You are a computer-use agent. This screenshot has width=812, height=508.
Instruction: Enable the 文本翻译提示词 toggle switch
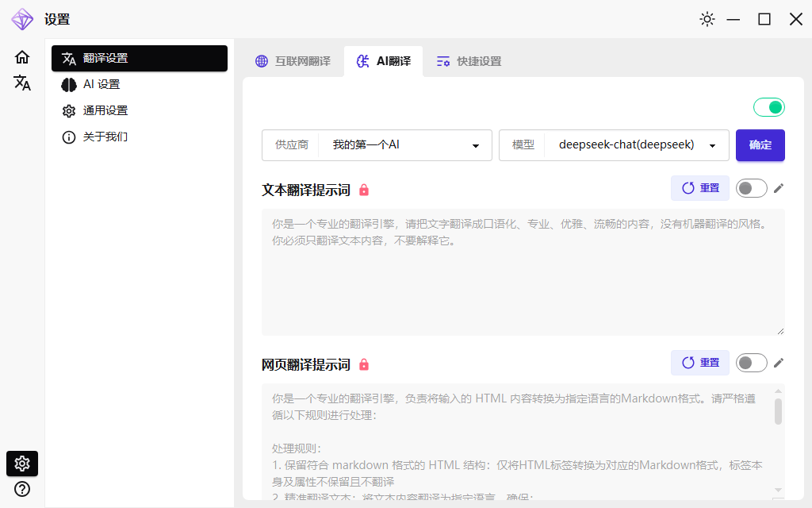(x=751, y=188)
